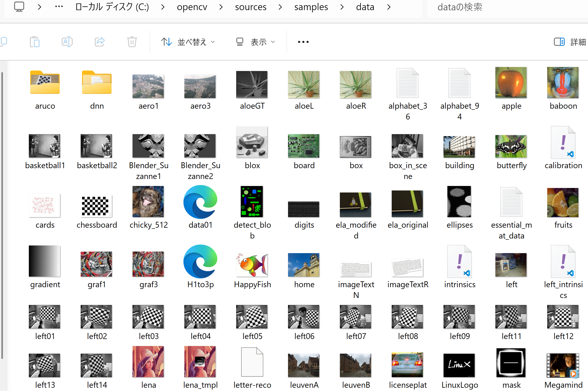Select the H1to3p Edge file
Screen dimensions: 588x392
click(x=200, y=261)
